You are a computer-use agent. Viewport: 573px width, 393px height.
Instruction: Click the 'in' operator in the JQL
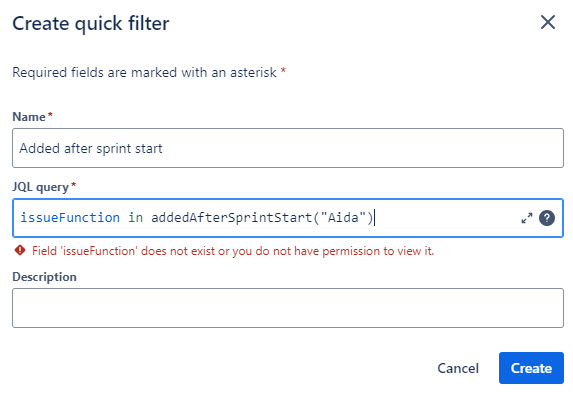click(x=135, y=218)
